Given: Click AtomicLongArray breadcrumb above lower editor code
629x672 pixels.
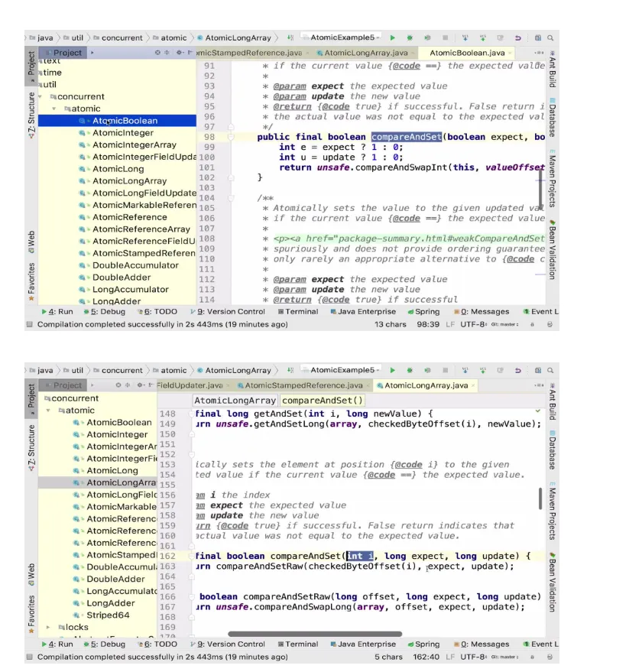Looking at the screenshot, I should (x=235, y=401).
